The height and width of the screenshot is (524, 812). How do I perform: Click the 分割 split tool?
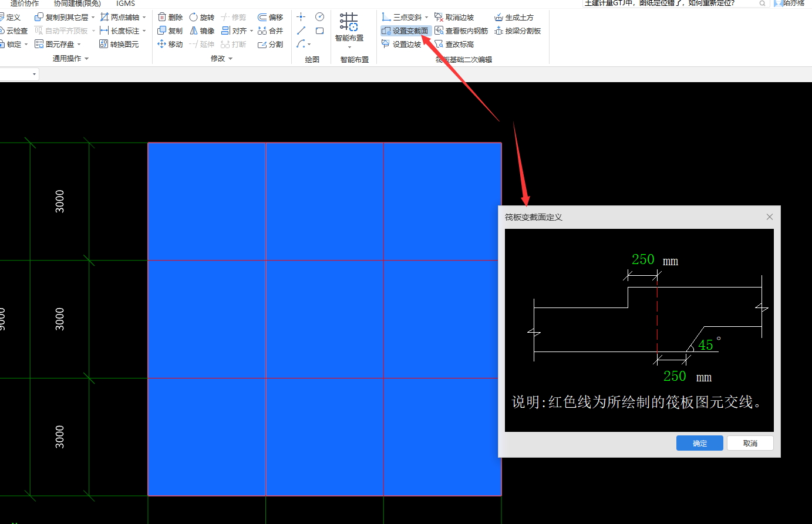[271, 44]
